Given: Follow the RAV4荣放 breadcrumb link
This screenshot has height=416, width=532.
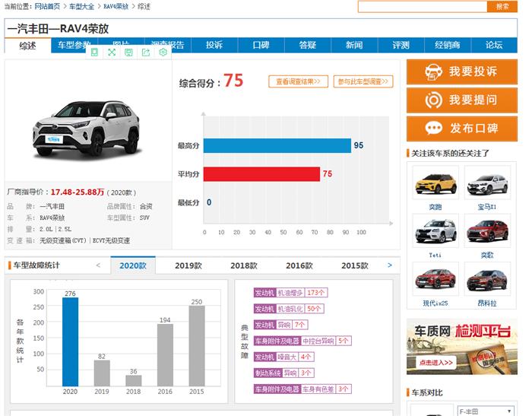Looking at the screenshot, I should [x=116, y=6].
